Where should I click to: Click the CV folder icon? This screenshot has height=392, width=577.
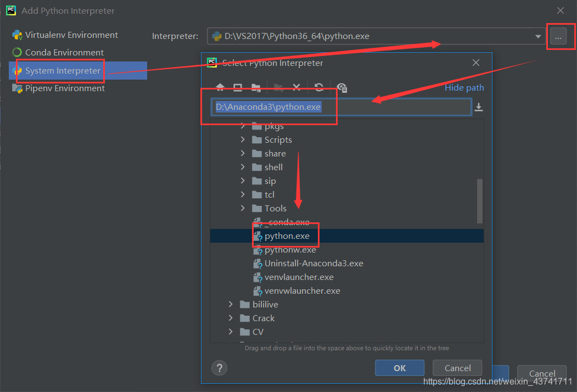[245, 332]
